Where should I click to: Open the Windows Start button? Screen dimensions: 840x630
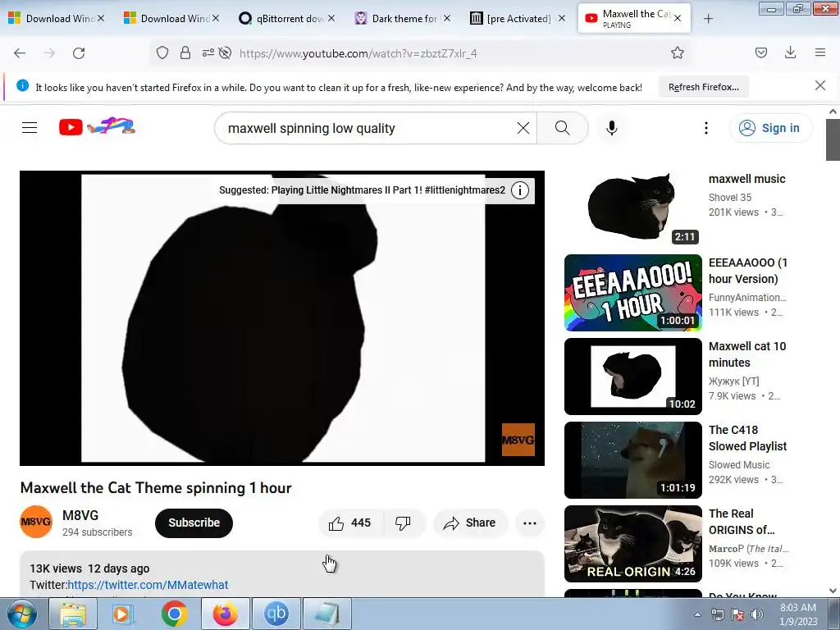(x=21, y=614)
